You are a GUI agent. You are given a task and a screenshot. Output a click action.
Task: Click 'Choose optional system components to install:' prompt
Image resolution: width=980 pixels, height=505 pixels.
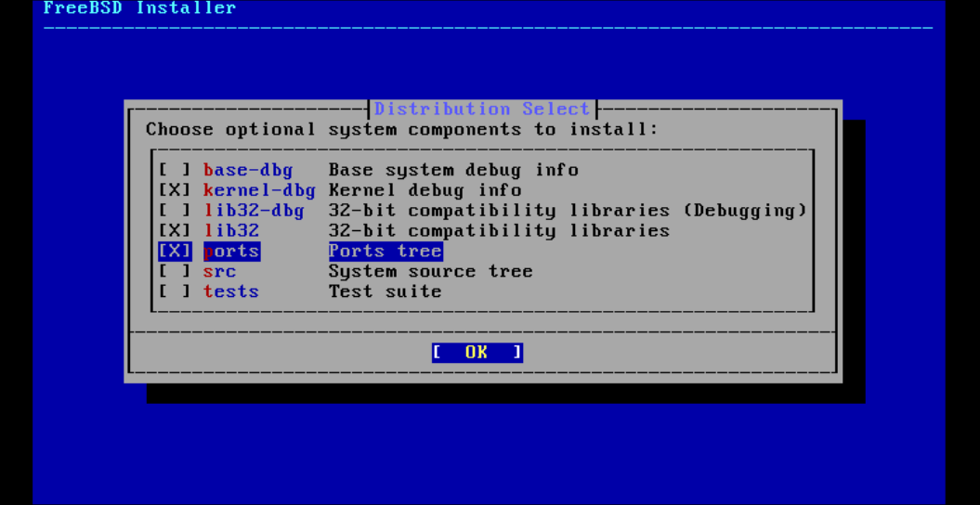pos(402,129)
